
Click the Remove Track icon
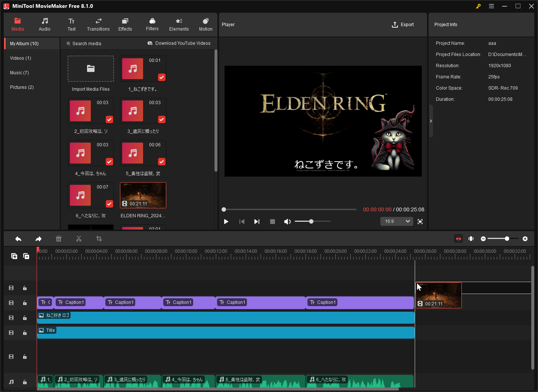point(26,256)
